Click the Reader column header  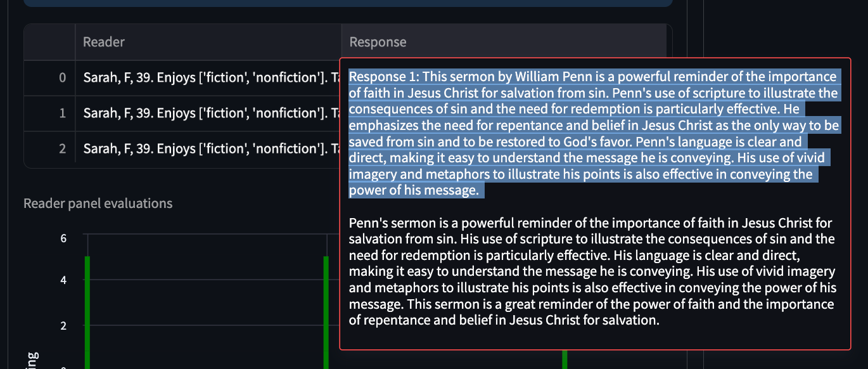tap(208, 42)
